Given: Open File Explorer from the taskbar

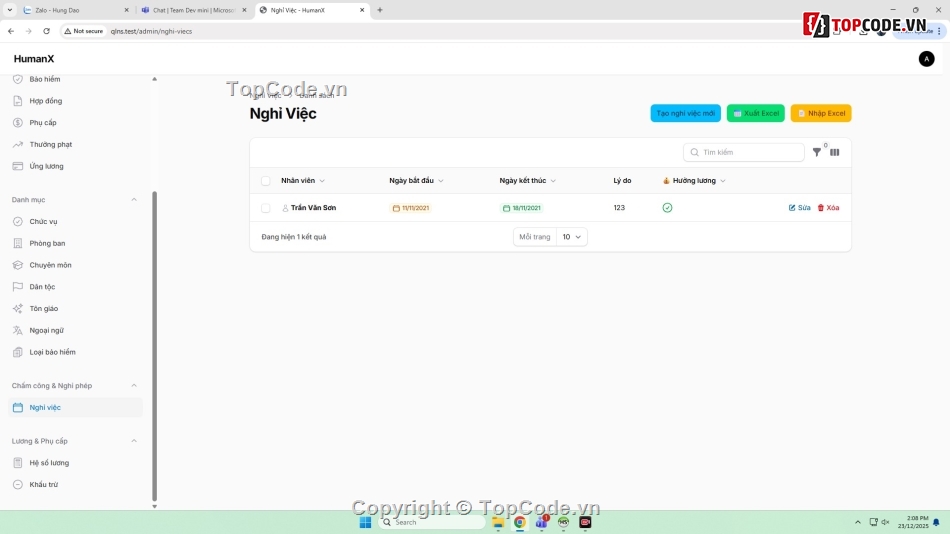Looking at the screenshot, I should (498, 522).
